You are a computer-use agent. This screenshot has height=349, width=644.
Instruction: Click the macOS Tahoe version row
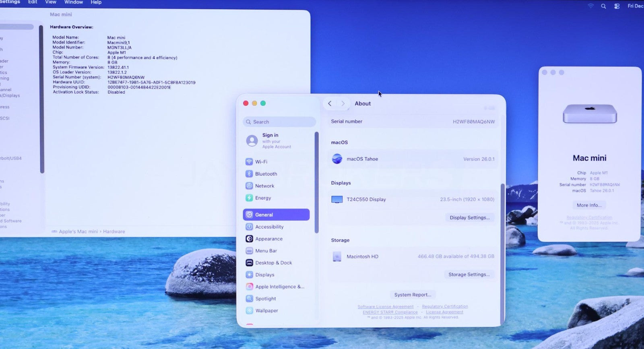coord(413,159)
